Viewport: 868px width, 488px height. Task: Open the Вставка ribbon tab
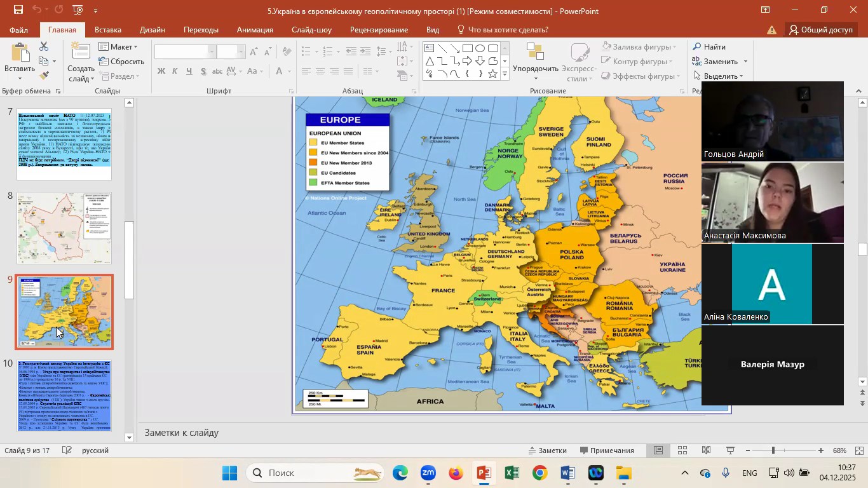tap(107, 30)
